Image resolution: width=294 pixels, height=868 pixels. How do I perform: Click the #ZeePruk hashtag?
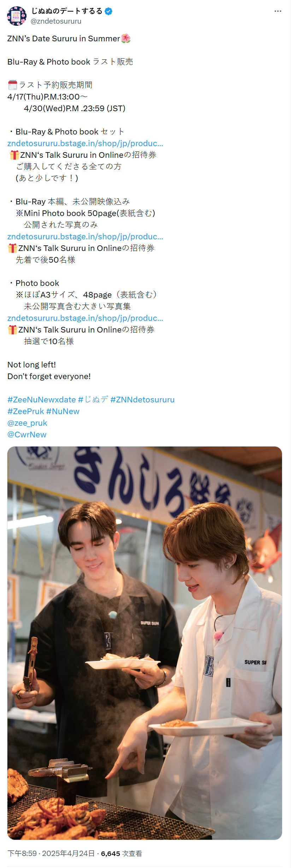[x=25, y=411]
